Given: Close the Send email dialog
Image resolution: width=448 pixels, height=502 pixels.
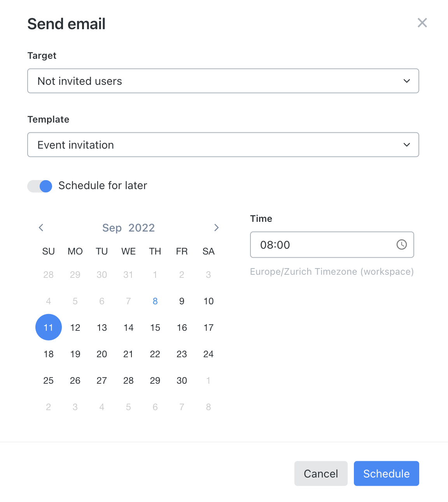Looking at the screenshot, I should click(422, 23).
